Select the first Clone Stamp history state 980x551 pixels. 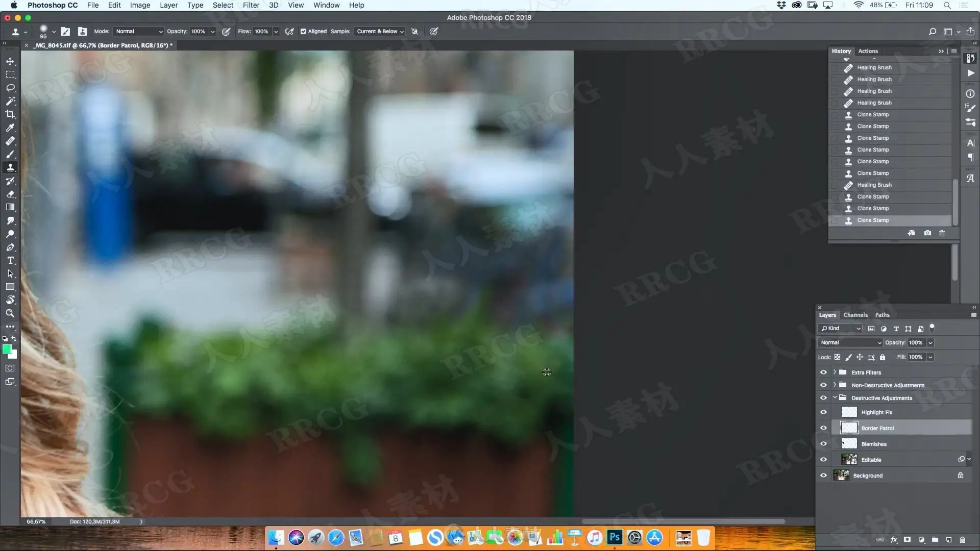coord(872,115)
